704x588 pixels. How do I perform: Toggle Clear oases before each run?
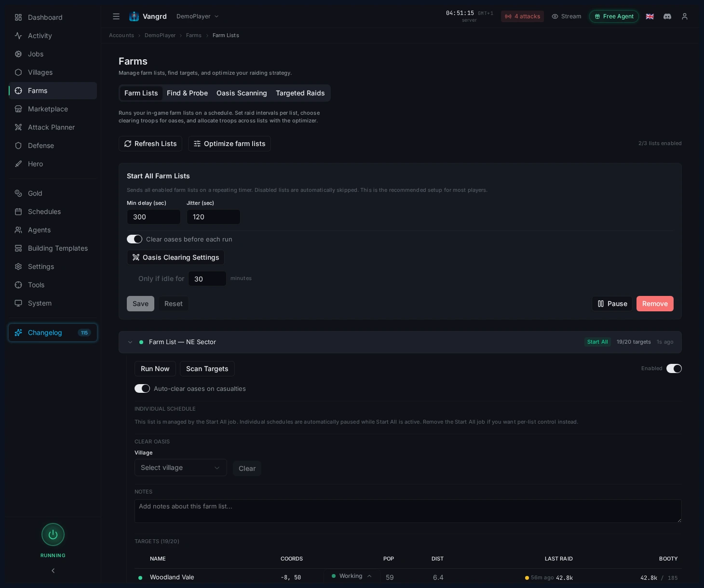tap(135, 239)
